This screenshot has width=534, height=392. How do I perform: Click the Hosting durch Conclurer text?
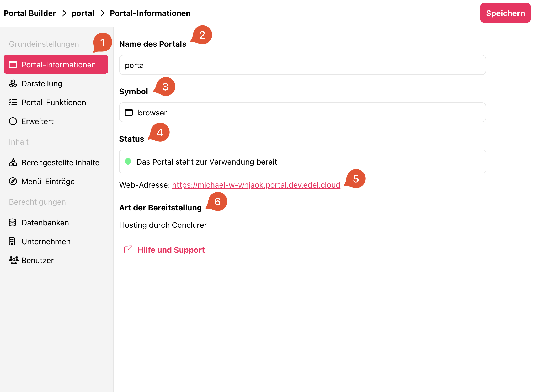pyautogui.click(x=163, y=225)
